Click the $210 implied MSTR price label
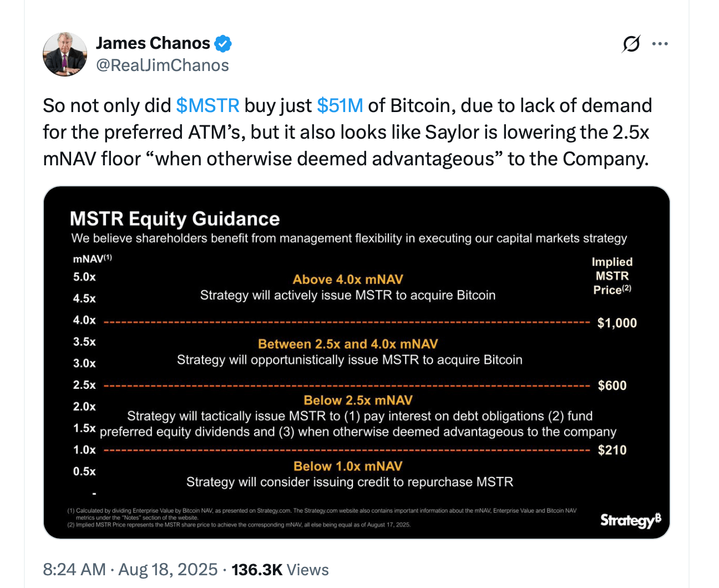 point(612,450)
